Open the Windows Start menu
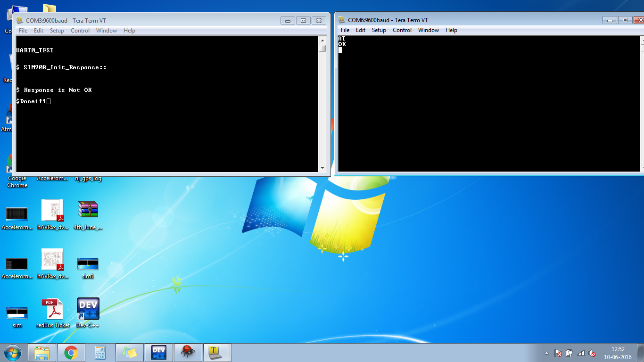 [13, 353]
